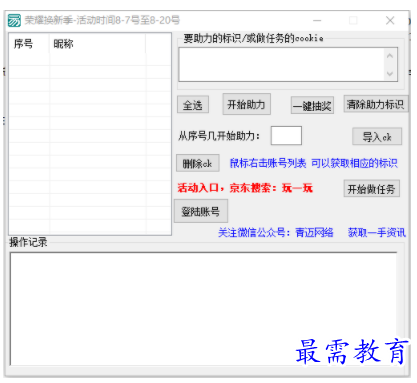
Task: Open login via 登陆账号 button
Action: tap(201, 211)
